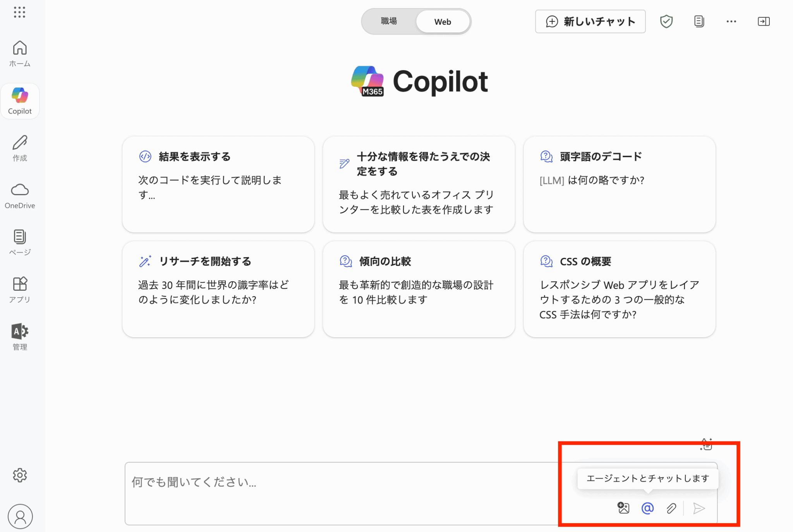Switch toggle to 職場 mode
793x532 pixels.
coord(389,21)
